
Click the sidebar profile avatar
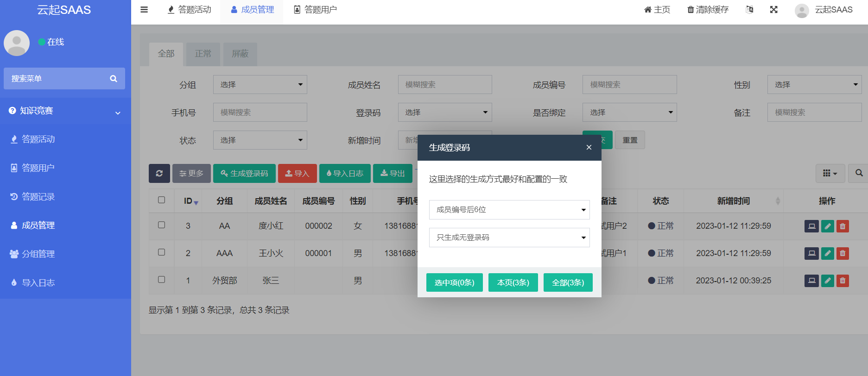pos(17,43)
